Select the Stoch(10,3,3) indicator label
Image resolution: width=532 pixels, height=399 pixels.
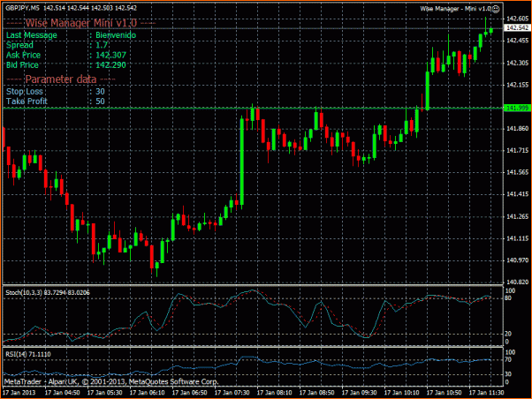tap(48, 292)
